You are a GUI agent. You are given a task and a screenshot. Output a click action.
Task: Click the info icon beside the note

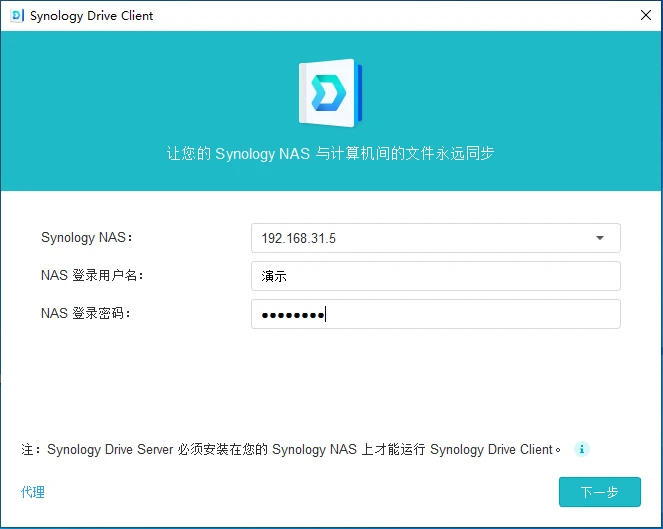[x=581, y=449]
